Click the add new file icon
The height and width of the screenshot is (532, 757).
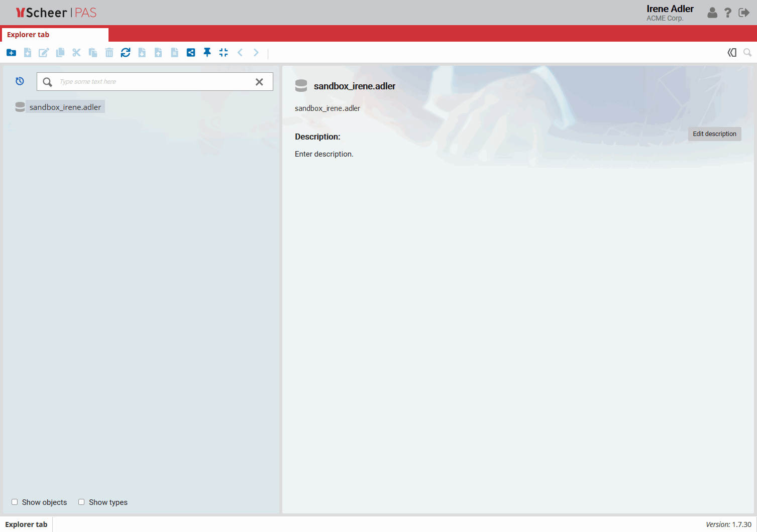pyautogui.click(x=28, y=53)
